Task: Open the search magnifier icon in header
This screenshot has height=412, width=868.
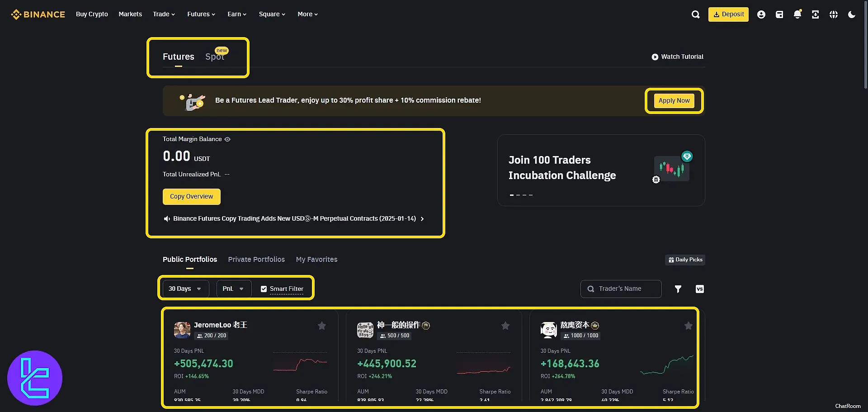Action: tap(695, 14)
